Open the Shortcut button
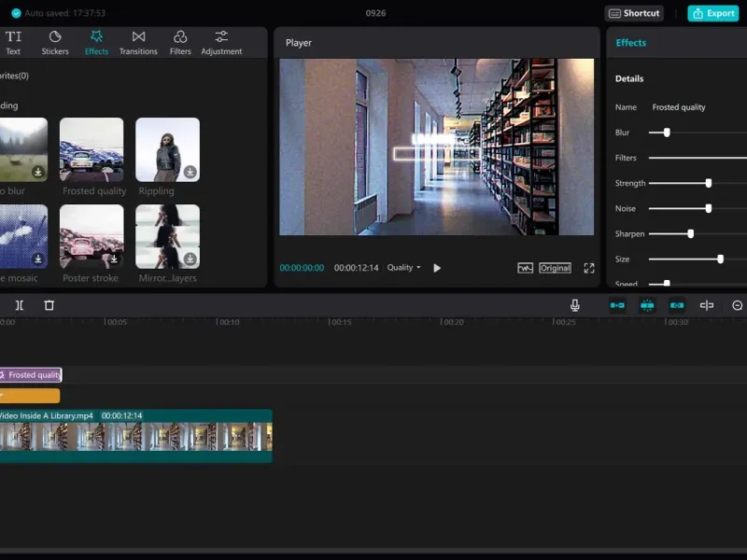 point(633,13)
